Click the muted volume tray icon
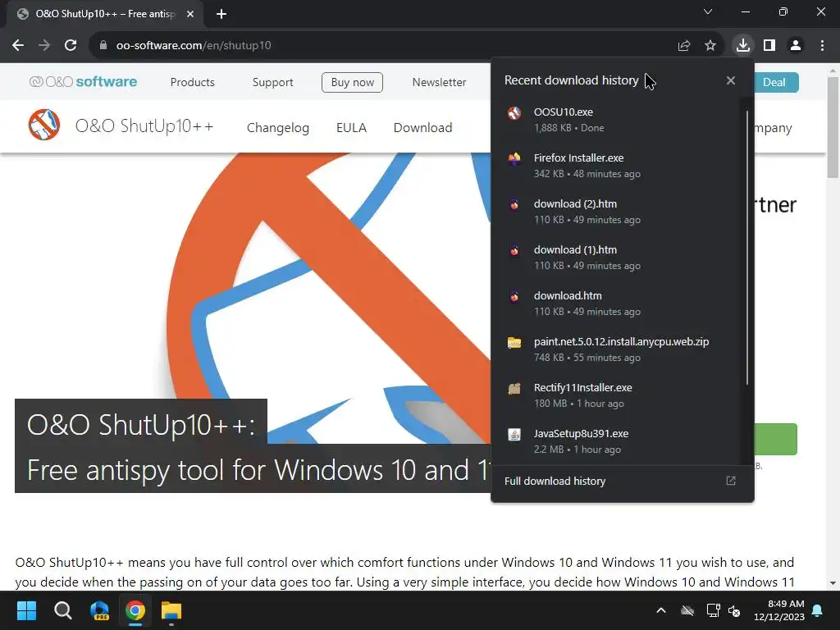Screen dimensions: 840x630 click(734, 610)
